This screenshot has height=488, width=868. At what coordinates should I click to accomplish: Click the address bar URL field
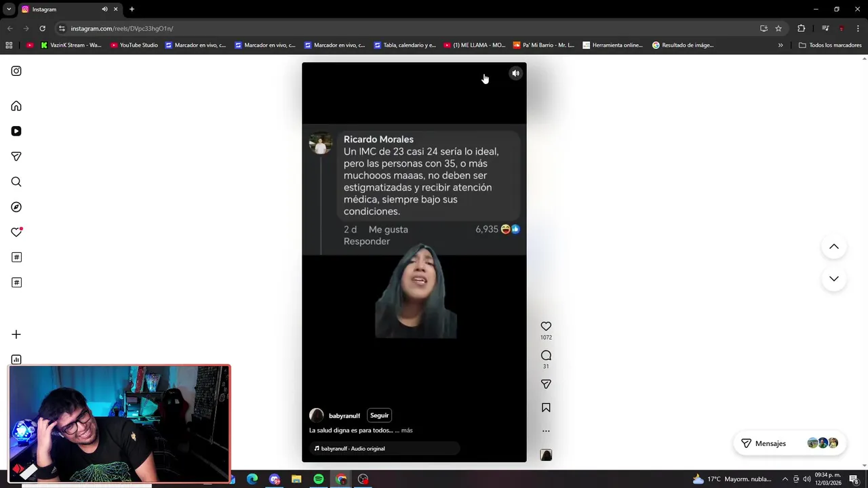(407, 28)
